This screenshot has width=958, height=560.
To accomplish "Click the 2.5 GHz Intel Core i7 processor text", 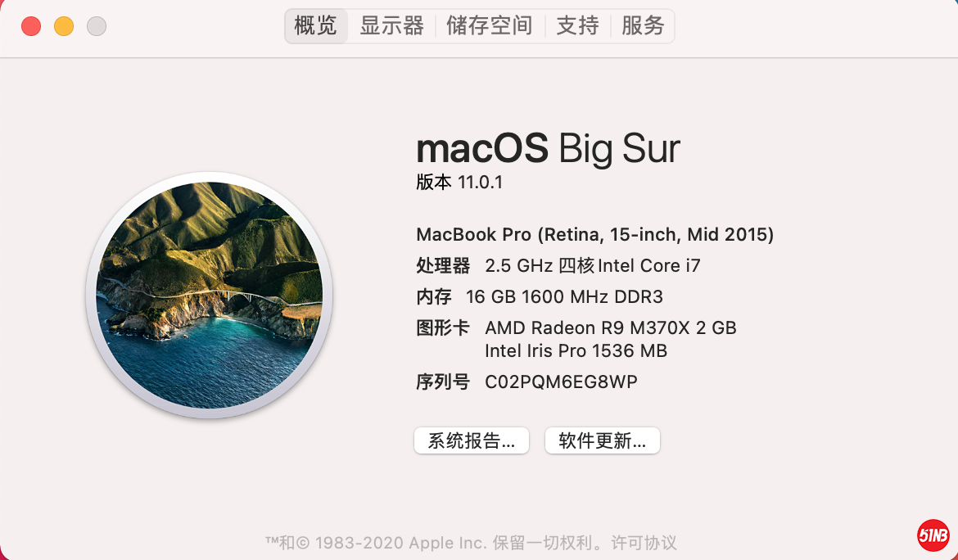I will [593, 266].
